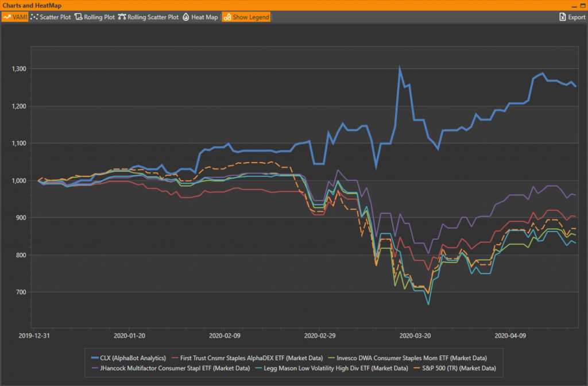Toggle the Show Legend button off

[x=246, y=17]
